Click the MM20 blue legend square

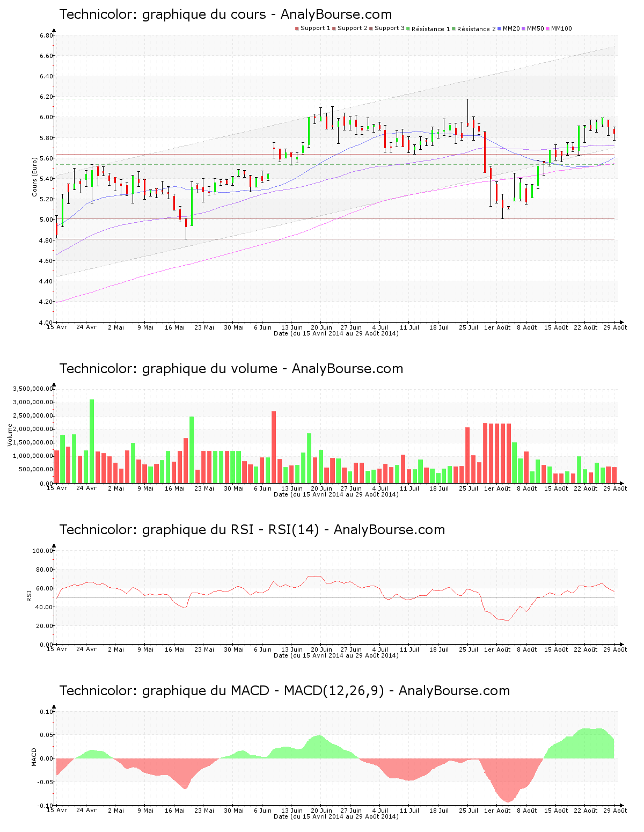pos(499,28)
